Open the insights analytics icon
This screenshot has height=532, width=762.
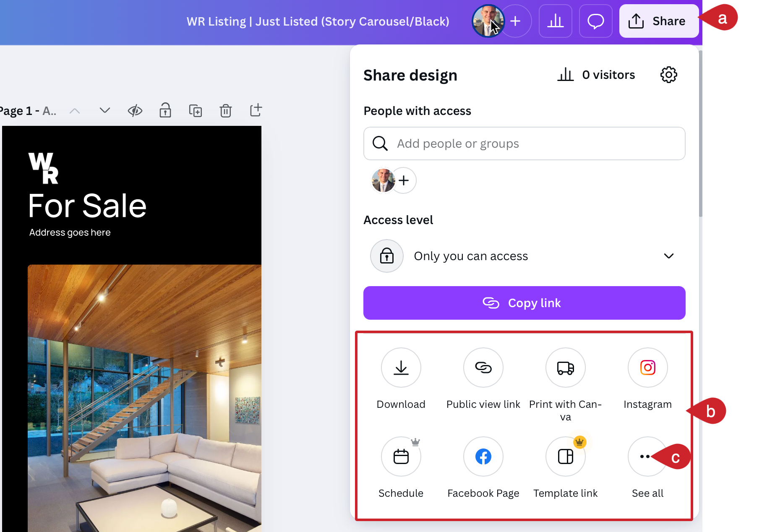tap(555, 21)
